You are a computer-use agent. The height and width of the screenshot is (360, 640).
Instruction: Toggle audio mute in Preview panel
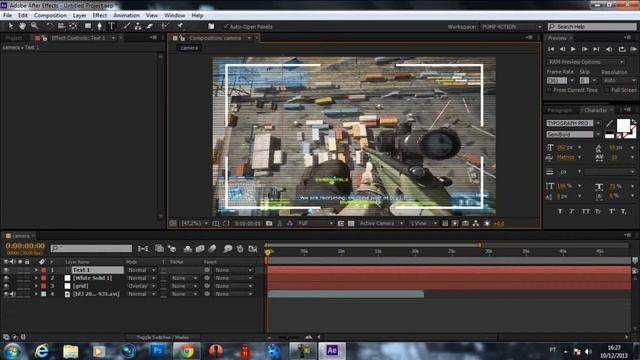click(x=609, y=49)
